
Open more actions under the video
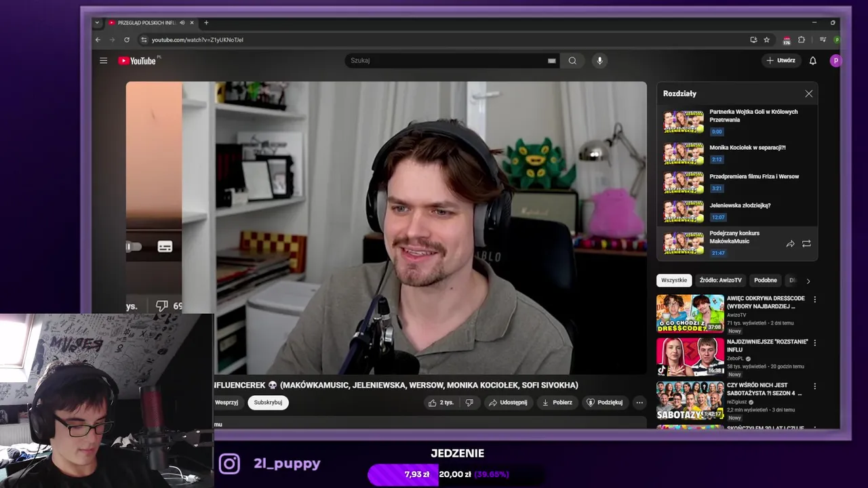point(639,402)
